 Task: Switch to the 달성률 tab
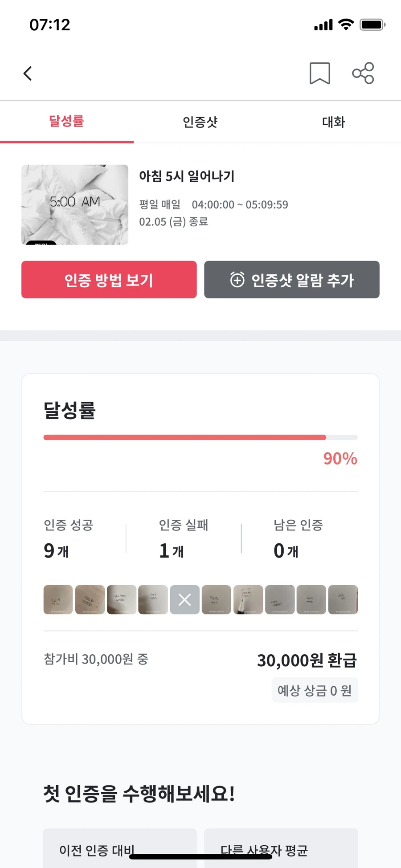[x=67, y=122]
